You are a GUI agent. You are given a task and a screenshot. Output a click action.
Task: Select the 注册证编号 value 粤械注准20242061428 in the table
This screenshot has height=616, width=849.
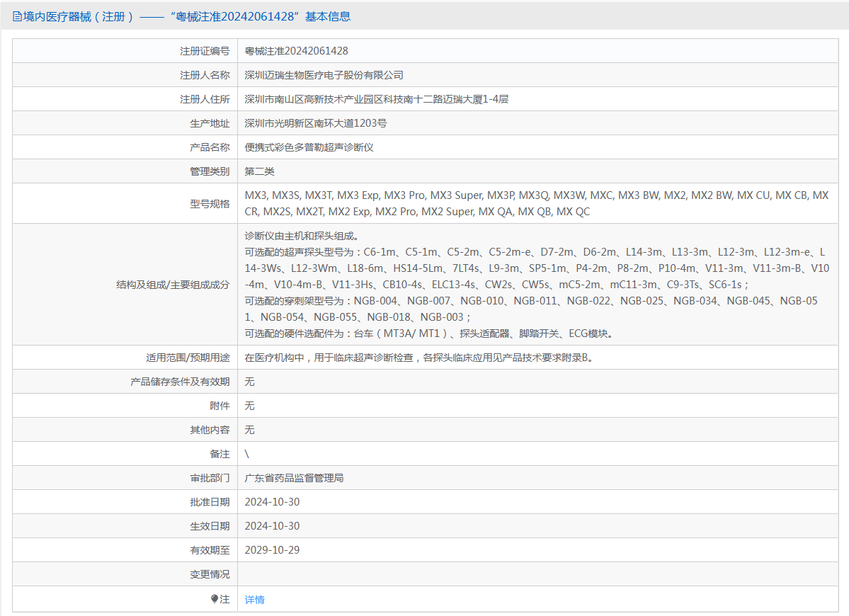pyautogui.click(x=296, y=51)
